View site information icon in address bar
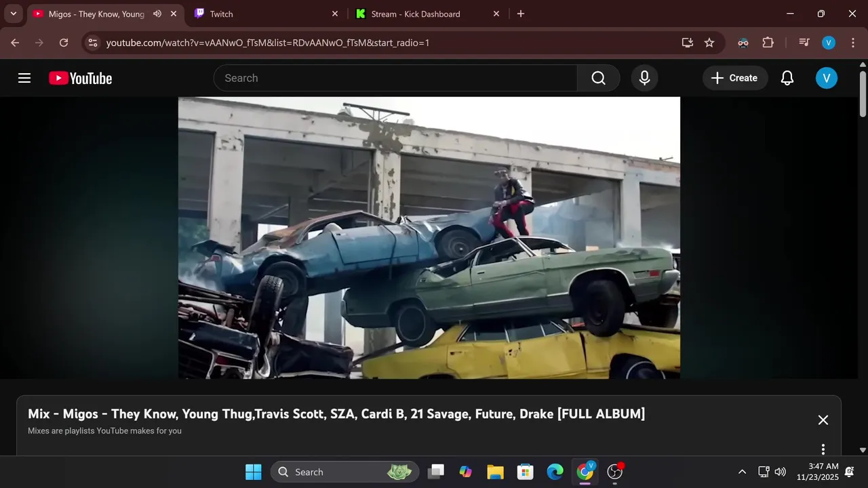Viewport: 868px width, 488px height. 94,43
